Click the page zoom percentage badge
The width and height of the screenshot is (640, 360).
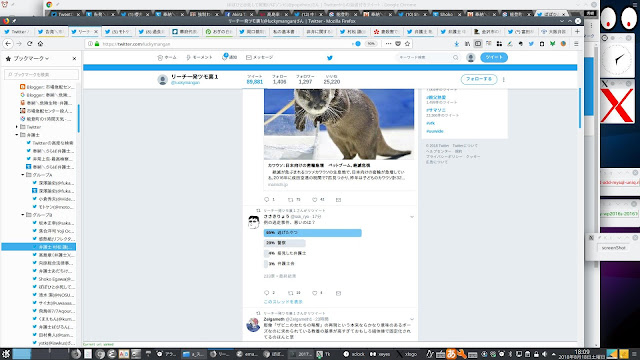tap(371, 44)
